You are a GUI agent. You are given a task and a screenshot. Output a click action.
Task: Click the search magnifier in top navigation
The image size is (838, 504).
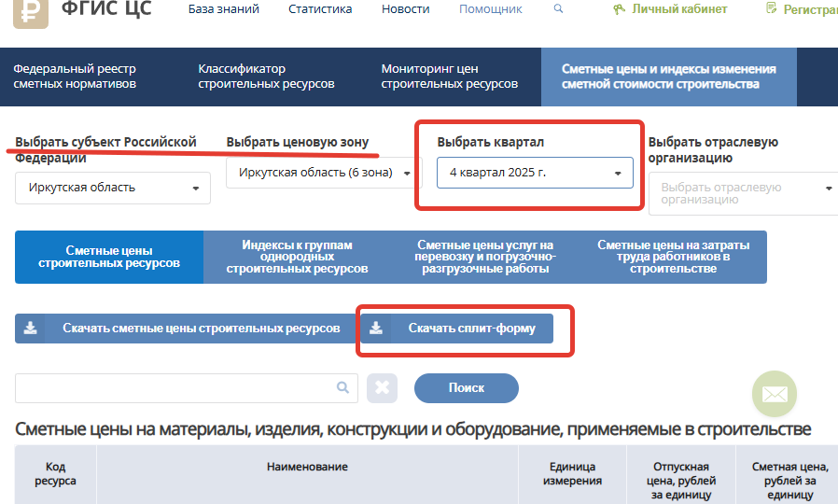tap(558, 8)
